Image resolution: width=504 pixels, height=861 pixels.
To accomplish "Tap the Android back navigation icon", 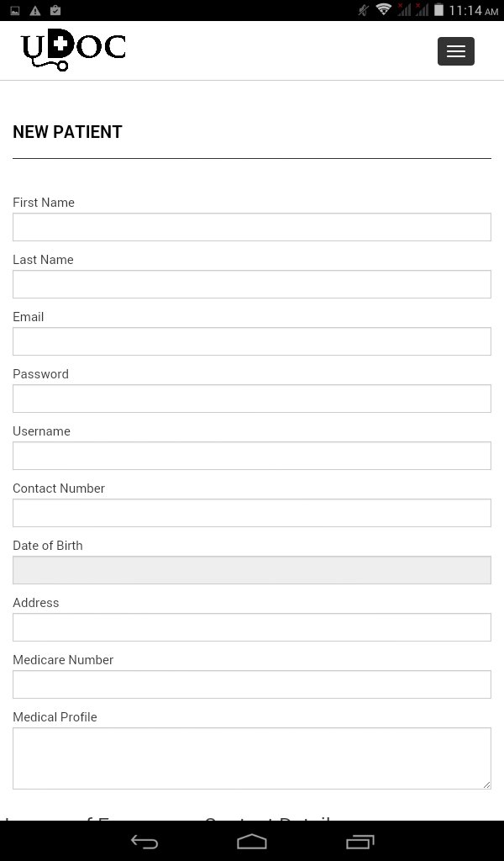I will click(x=144, y=841).
